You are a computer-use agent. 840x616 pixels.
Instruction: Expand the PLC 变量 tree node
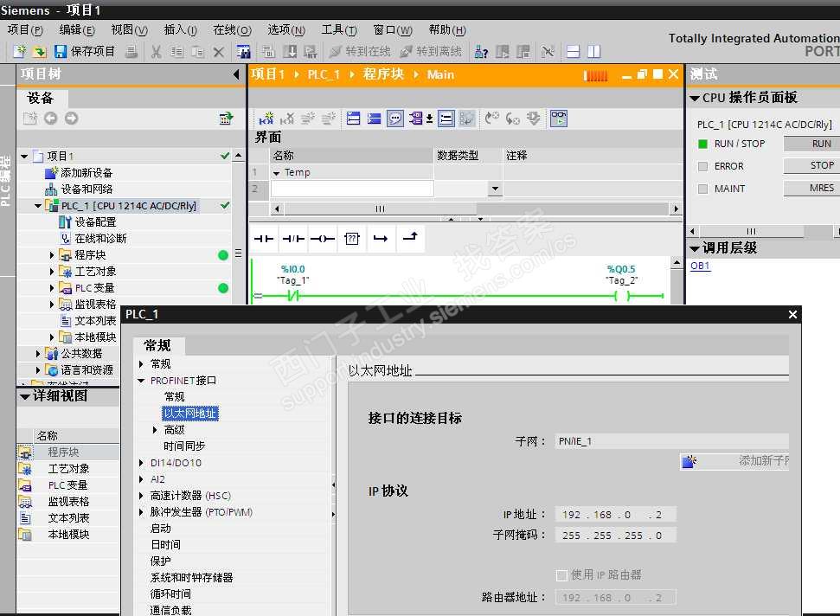tap(52, 288)
